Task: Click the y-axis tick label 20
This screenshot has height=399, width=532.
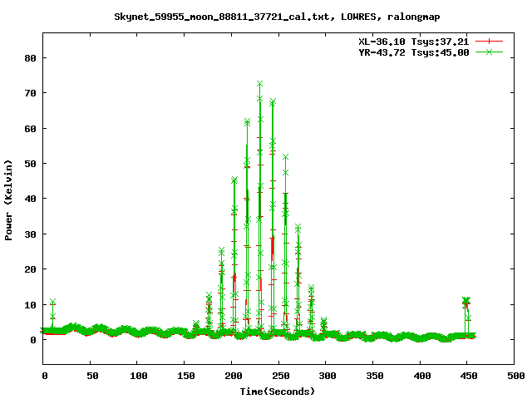Action: [x=30, y=269]
